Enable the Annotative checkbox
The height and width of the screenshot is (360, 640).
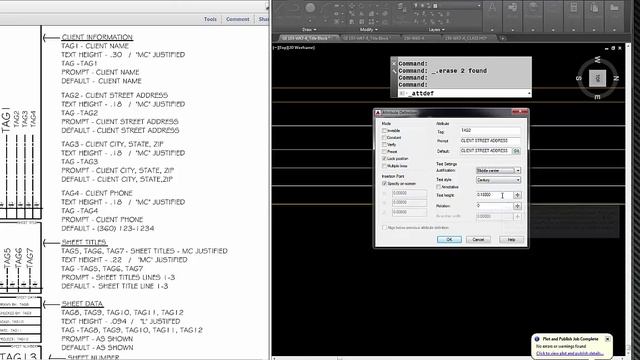tap(439, 187)
